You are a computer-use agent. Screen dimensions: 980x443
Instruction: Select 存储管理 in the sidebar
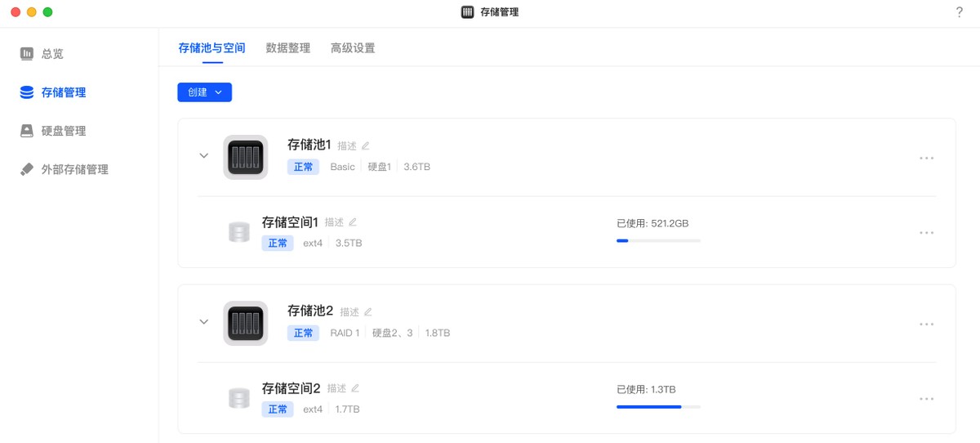click(64, 92)
